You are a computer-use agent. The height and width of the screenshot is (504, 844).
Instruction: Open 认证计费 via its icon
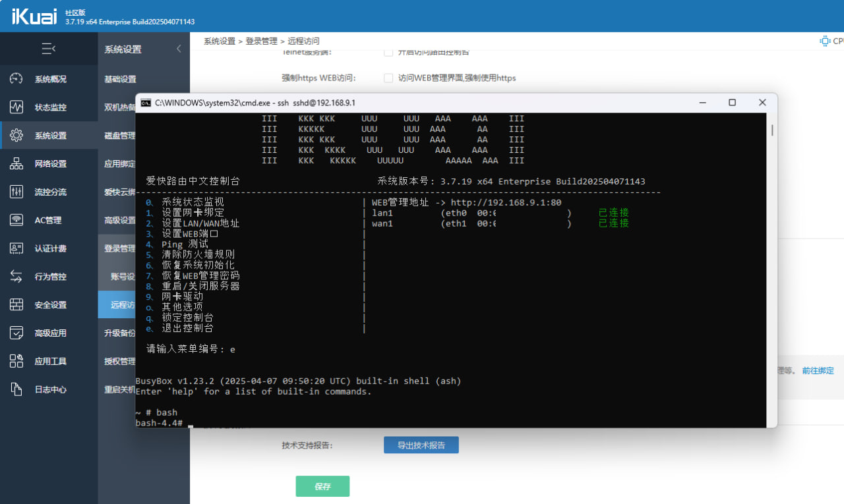pyautogui.click(x=16, y=248)
